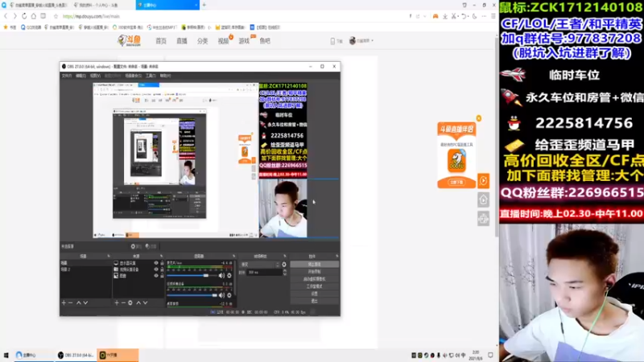The height and width of the screenshot is (362, 644).
Task: Open the Douyu 分类 nav tab
Action: 203,41
